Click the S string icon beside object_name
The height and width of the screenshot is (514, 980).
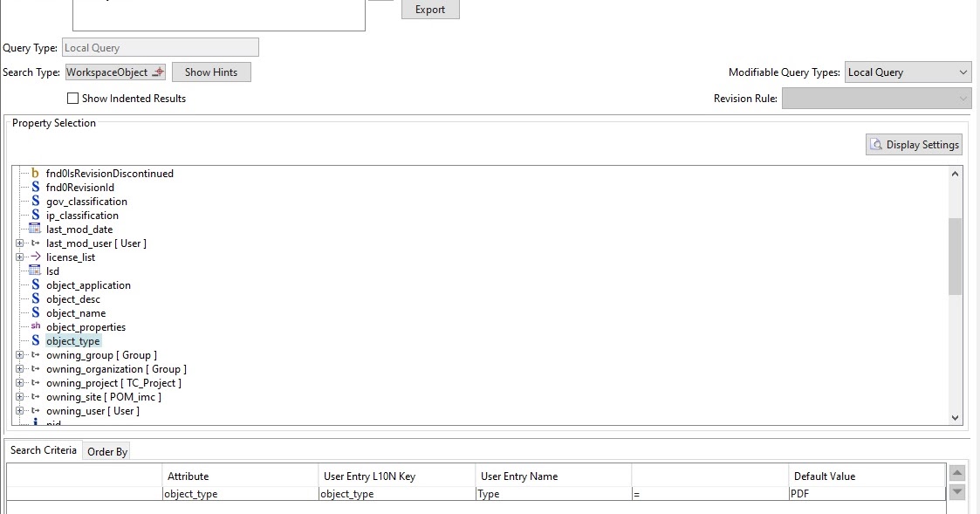pyautogui.click(x=35, y=312)
